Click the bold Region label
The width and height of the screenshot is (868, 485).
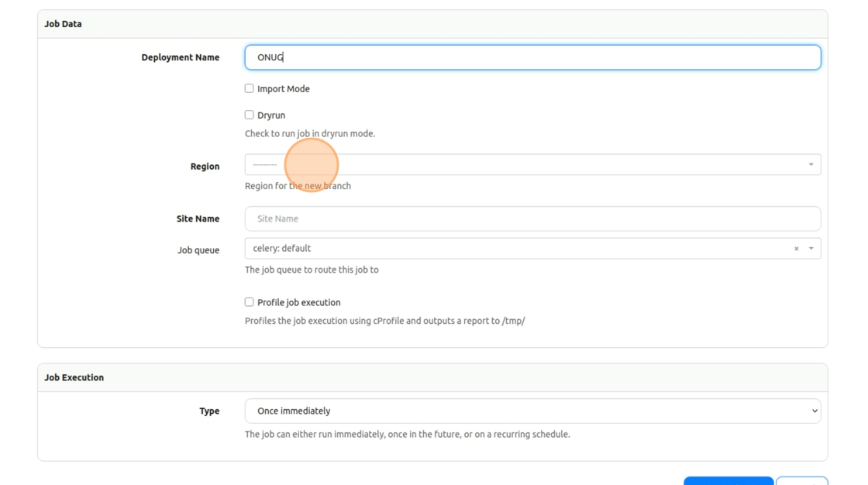pyautogui.click(x=205, y=167)
